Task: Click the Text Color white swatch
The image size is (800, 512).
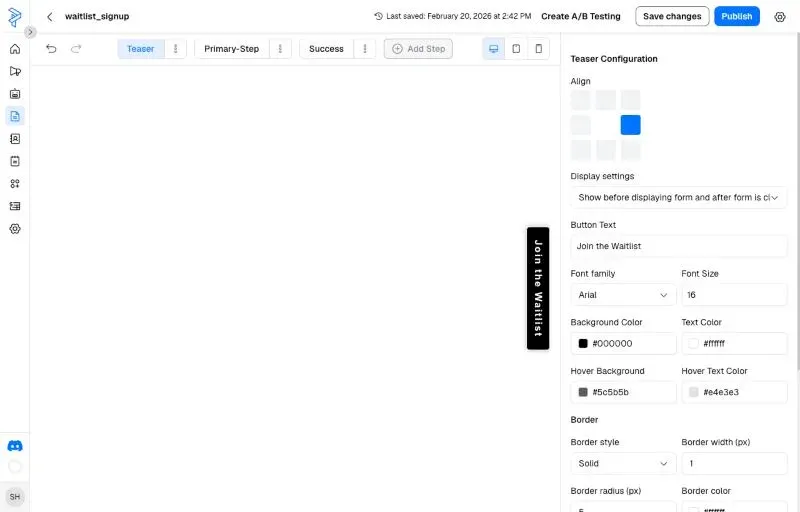Action: point(693,344)
